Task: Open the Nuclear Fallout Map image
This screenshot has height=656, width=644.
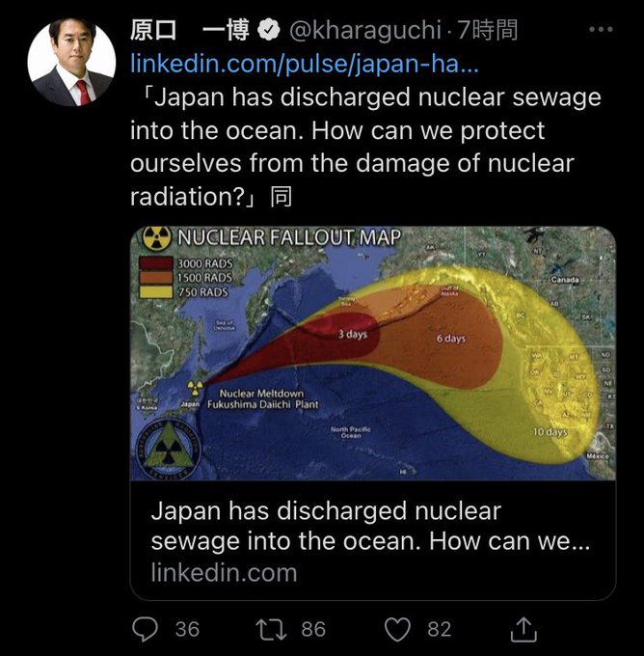Action: (372, 353)
